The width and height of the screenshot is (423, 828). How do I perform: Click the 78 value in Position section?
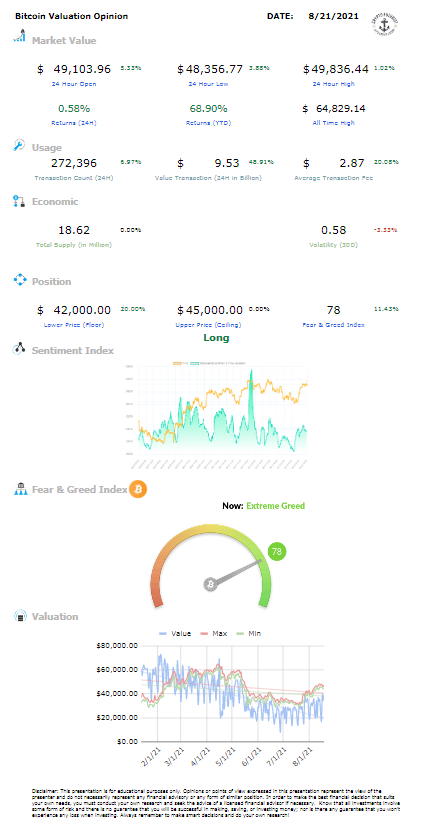[x=334, y=309]
